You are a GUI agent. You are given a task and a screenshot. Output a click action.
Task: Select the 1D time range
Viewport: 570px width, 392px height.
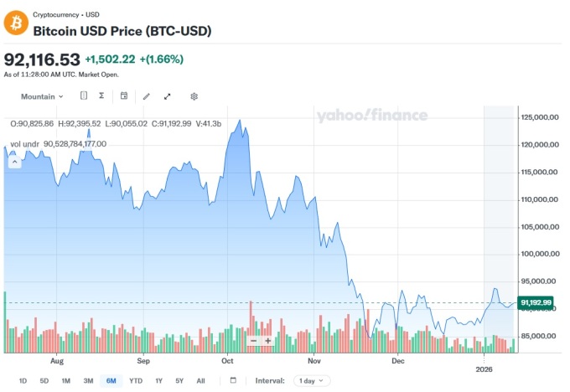[x=23, y=381]
